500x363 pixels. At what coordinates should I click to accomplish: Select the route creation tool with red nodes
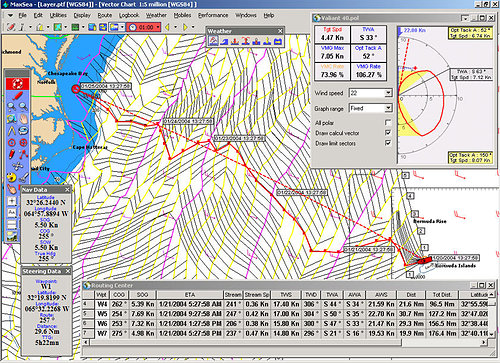point(23,154)
